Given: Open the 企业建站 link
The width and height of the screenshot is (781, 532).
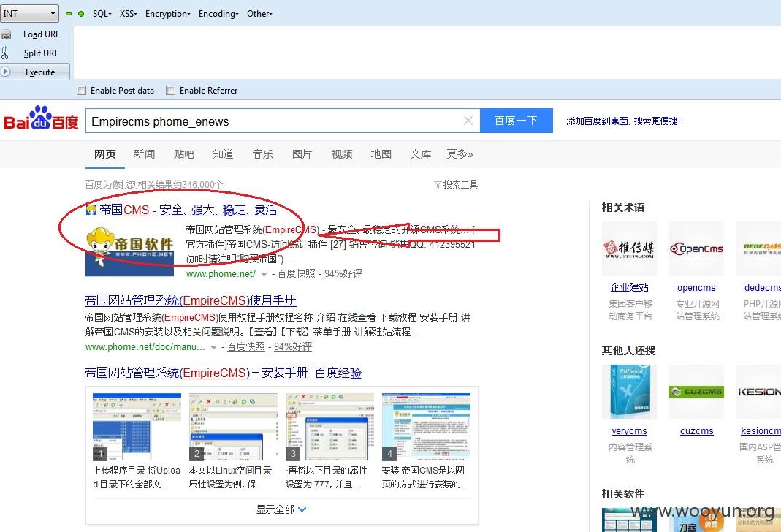Looking at the screenshot, I should (x=630, y=287).
